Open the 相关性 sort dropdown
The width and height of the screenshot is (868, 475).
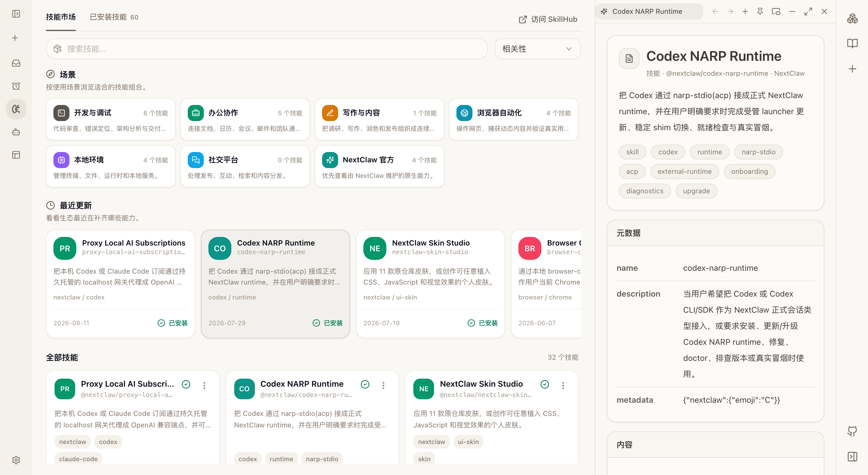tap(537, 49)
